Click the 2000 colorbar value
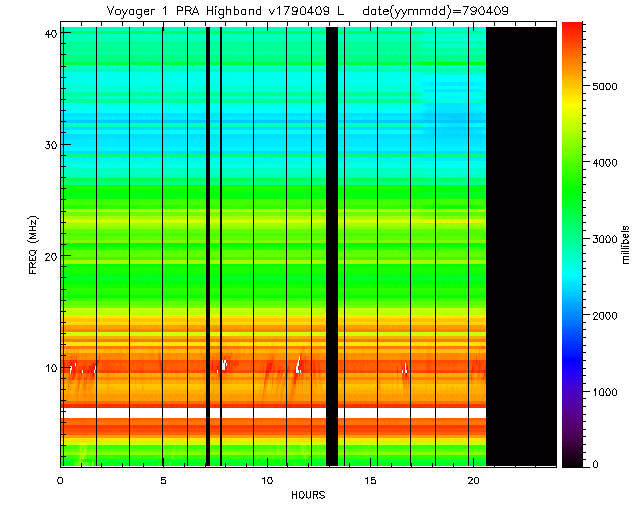Screen dimensions: 640x512 (604, 316)
